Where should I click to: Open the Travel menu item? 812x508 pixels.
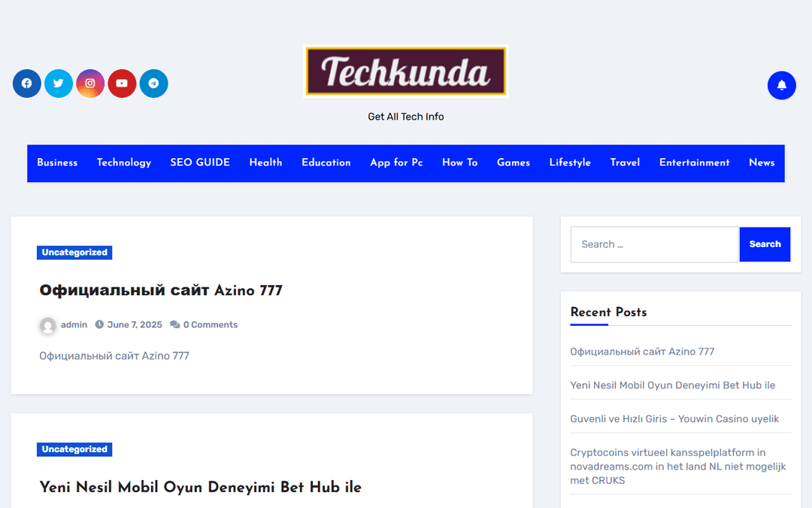coord(625,163)
